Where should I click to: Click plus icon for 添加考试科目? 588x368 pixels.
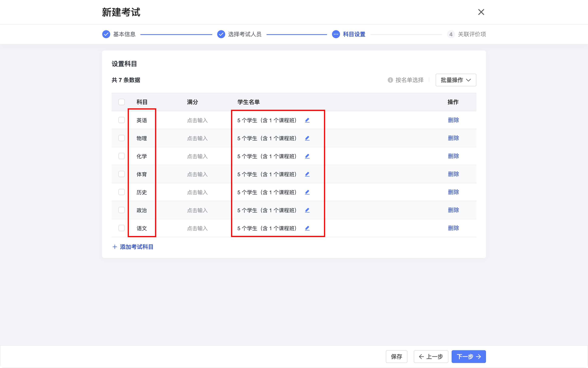115,247
